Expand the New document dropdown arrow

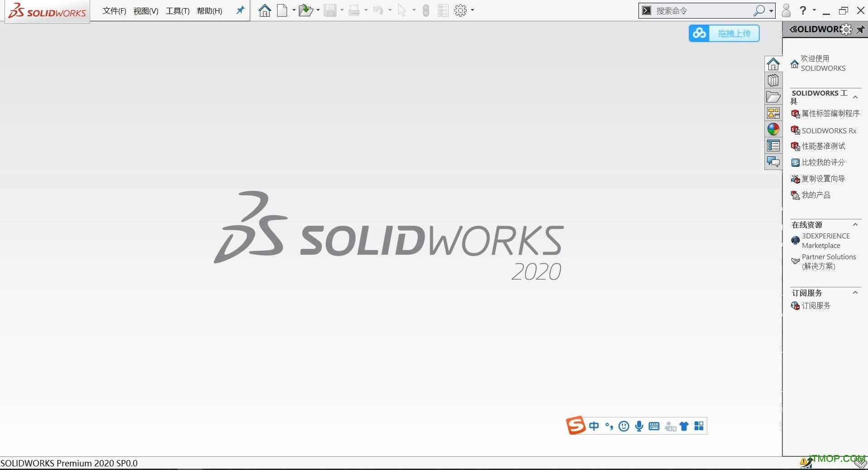pyautogui.click(x=294, y=10)
